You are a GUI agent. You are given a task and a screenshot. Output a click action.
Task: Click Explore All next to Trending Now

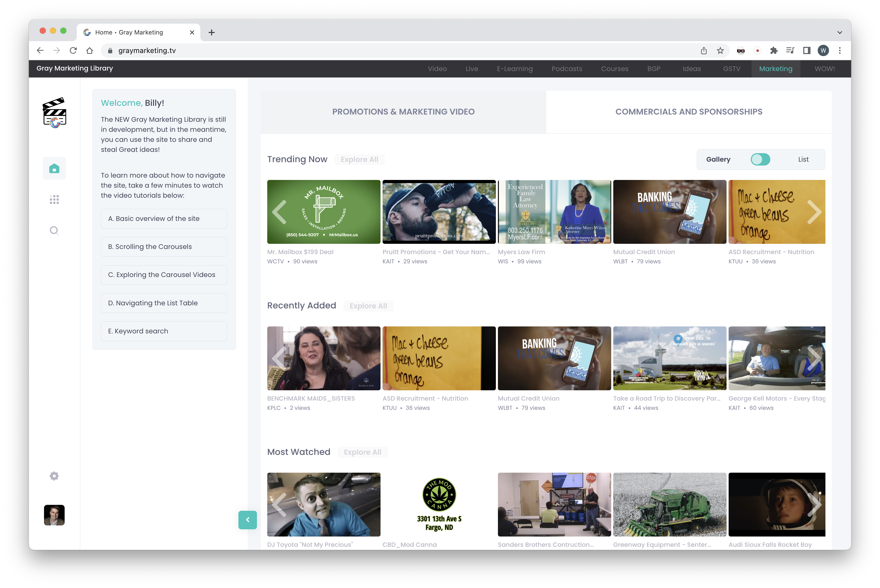(359, 159)
